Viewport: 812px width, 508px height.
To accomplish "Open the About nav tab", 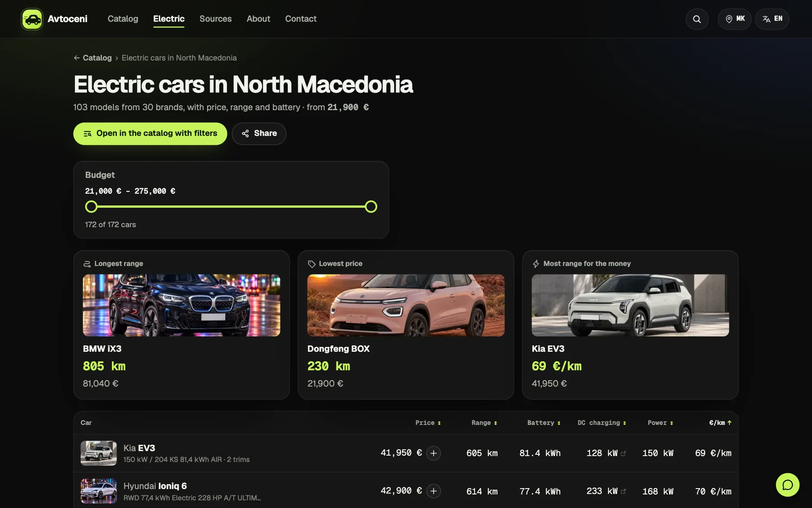I will 258,19.
